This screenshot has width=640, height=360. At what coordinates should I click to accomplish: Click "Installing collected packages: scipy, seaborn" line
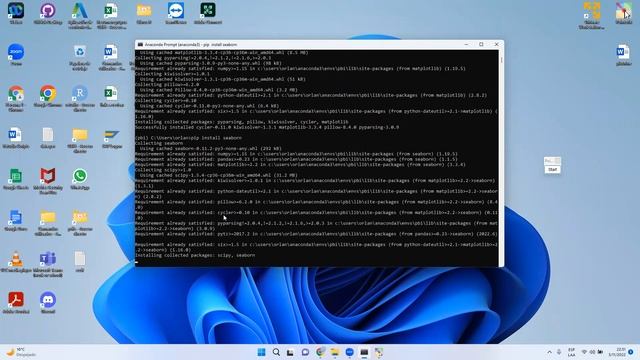pyautogui.click(x=195, y=255)
